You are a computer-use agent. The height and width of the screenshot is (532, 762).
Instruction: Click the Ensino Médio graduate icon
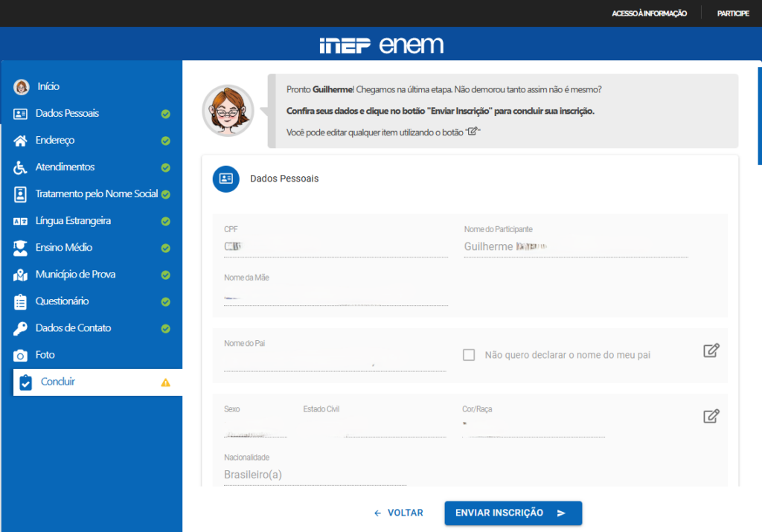(20, 249)
